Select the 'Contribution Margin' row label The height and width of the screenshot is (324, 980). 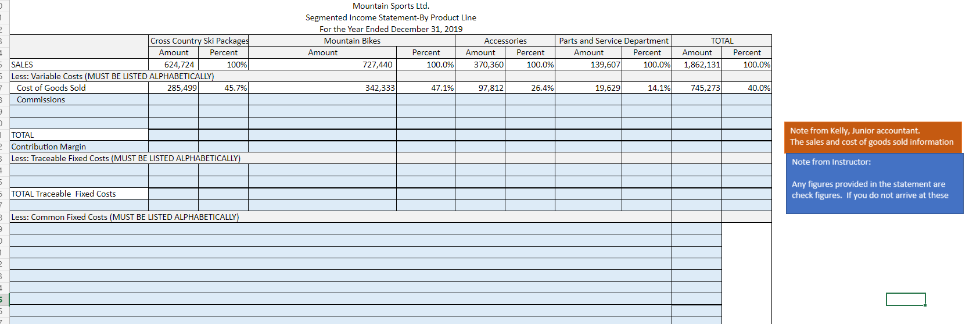48,147
